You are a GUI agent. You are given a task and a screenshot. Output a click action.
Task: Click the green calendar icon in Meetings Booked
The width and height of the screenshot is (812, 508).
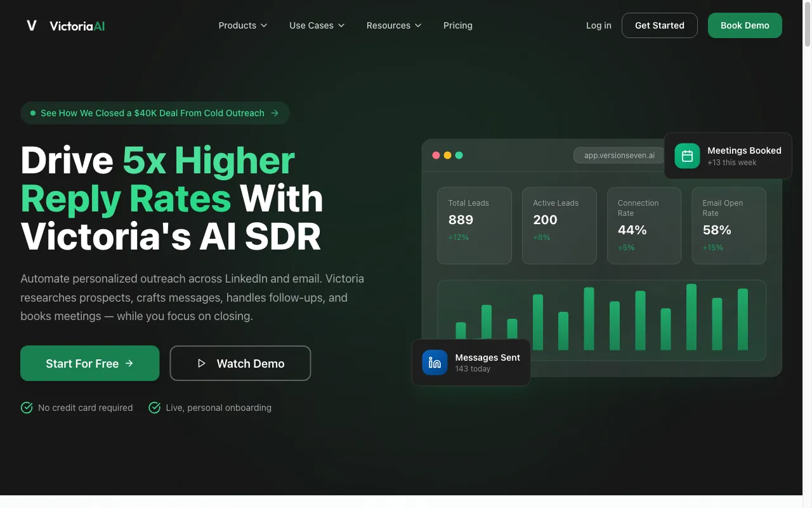[687, 156]
